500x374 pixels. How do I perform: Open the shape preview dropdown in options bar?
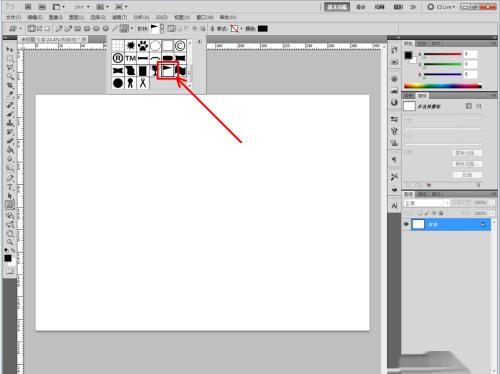coord(162,28)
